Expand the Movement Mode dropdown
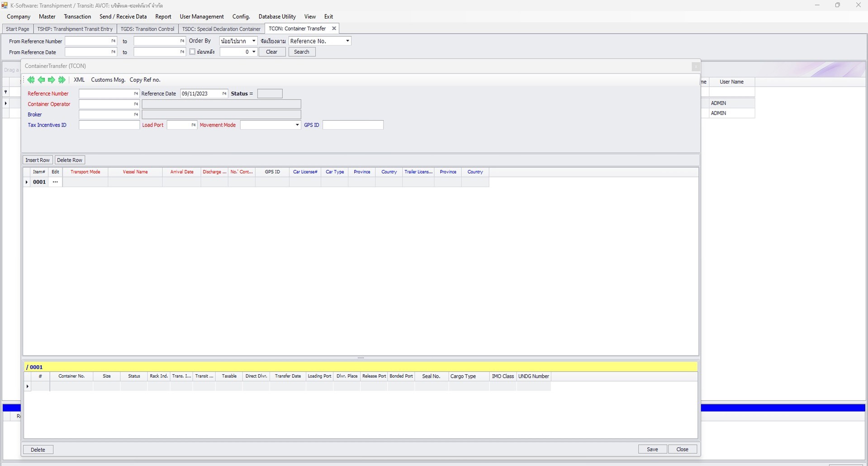The height and width of the screenshot is (466, 868). 297,125
